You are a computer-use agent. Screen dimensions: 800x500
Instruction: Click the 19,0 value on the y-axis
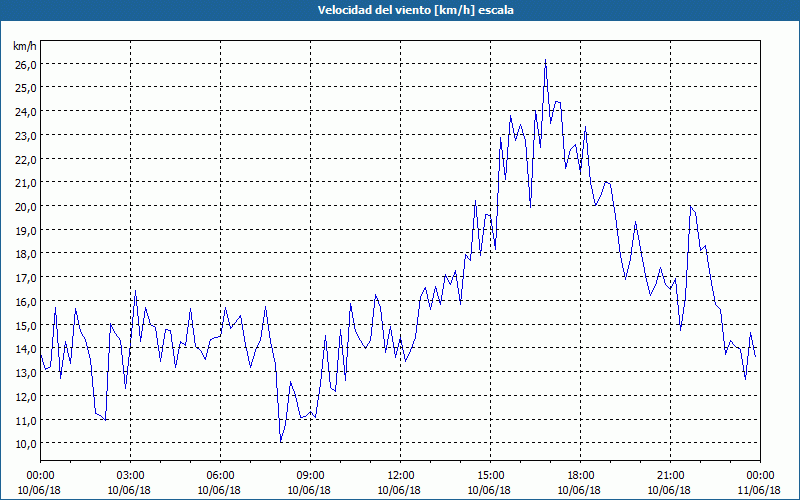tap(24, 230)
